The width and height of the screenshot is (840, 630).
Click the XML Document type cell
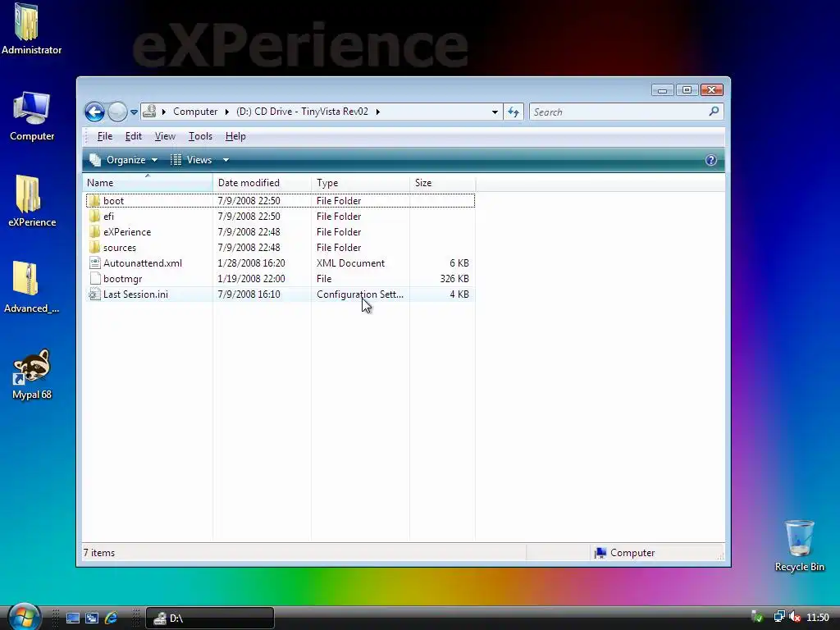[350, 263]
